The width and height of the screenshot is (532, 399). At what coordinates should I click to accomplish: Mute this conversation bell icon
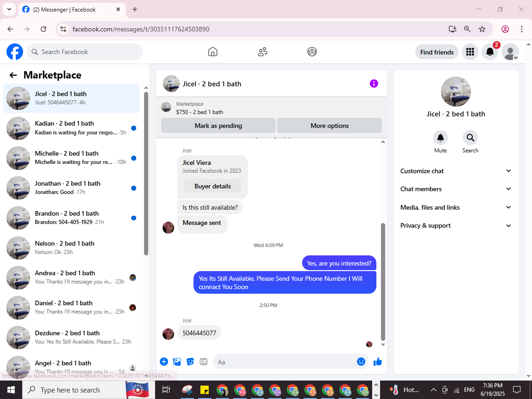[441, 138]
